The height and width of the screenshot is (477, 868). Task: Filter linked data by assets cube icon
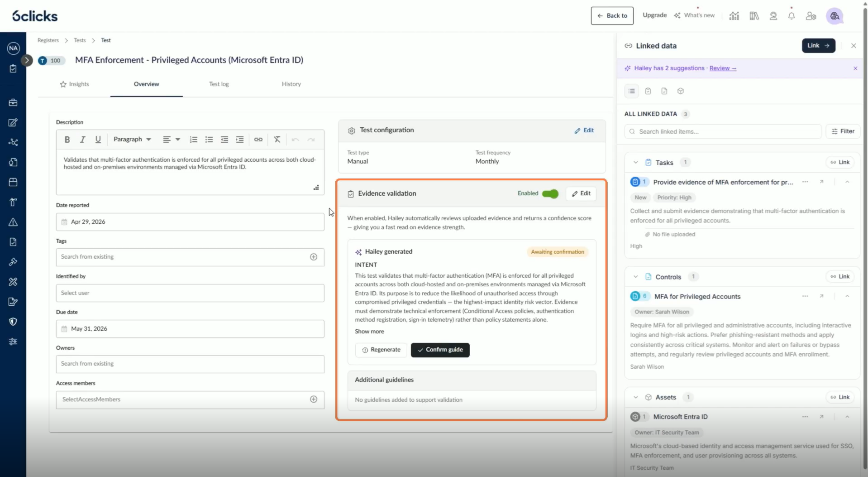[681, 91]
